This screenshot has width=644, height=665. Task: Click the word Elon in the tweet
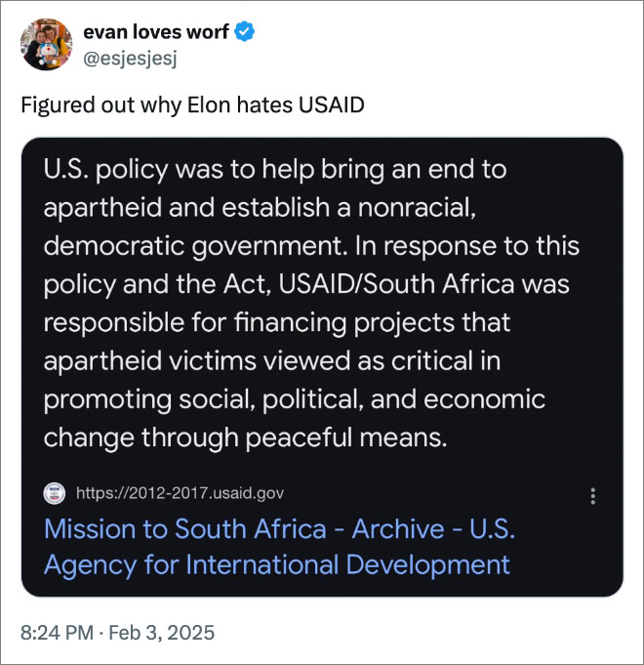point(209,104)
